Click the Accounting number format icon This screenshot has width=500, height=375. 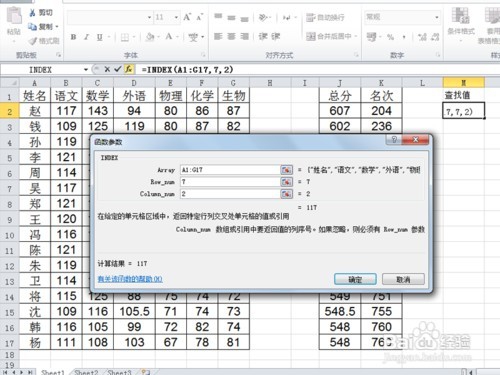371,37
